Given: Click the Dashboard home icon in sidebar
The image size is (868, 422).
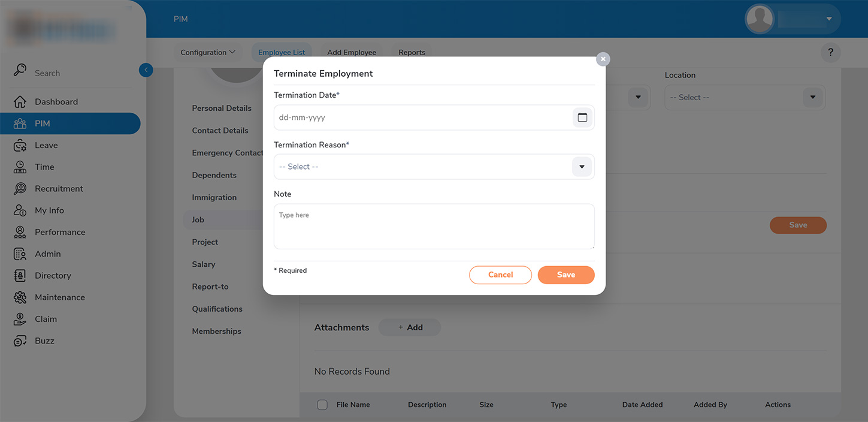Looking at the screenshot, I should (x=20, y=102).
